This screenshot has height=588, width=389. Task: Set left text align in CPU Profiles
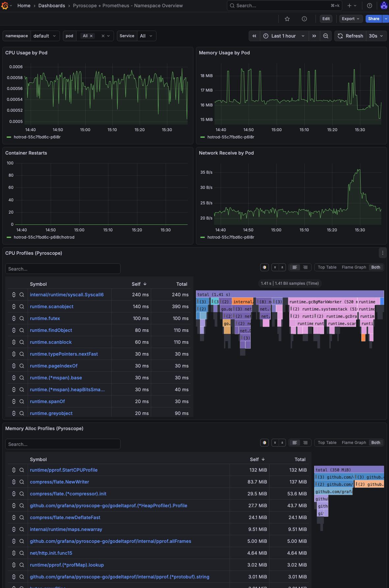tap(295, 267)
